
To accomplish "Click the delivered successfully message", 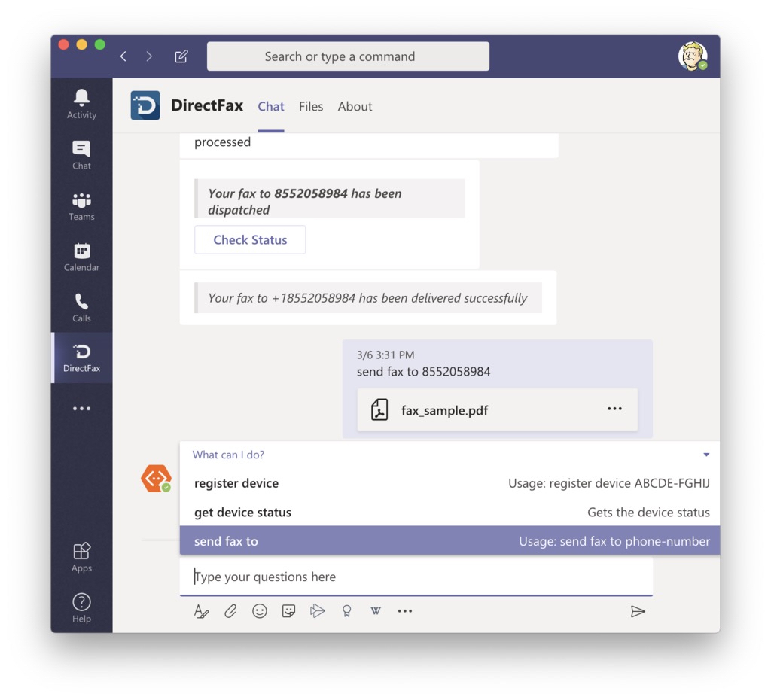I will tap(367, 298).
